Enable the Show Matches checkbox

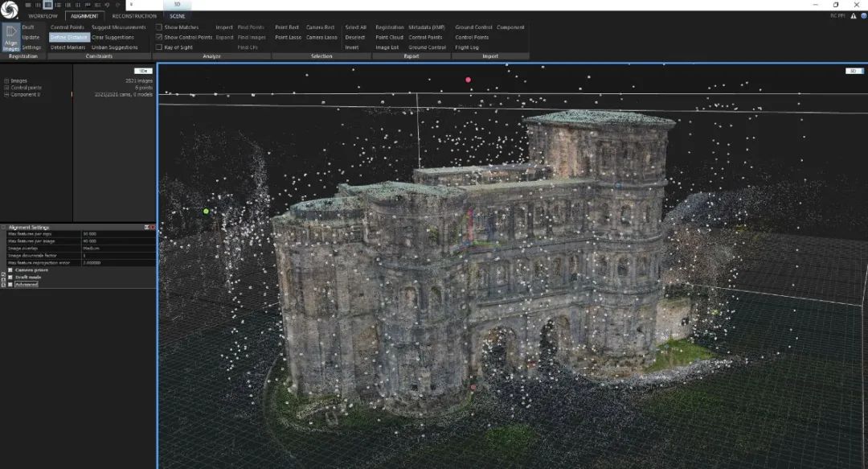point(159,27)
